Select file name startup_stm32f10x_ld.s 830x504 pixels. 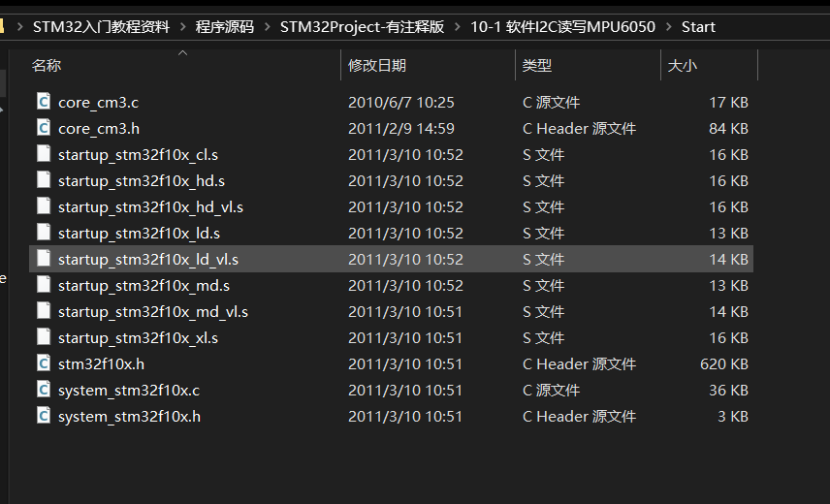pyautogui.click(x=140, y=234)
